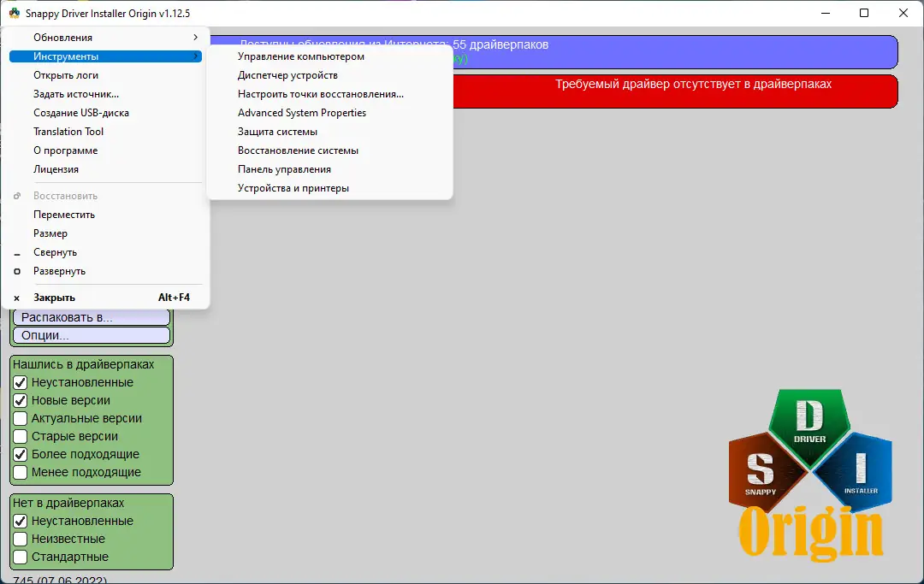
Task: Uncheck Новые версии in Нашлись в драйверпаках
Action: click(x=20, y=400)
